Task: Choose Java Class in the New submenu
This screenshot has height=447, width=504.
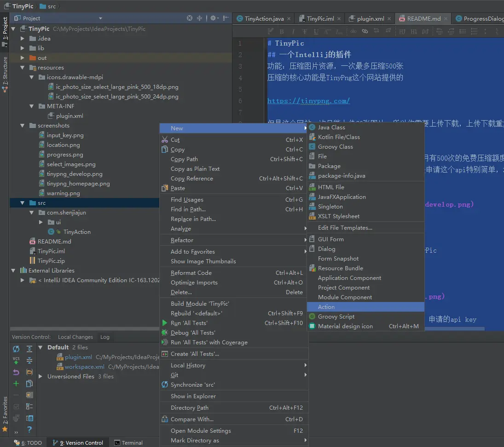Action: coord(365,128)
